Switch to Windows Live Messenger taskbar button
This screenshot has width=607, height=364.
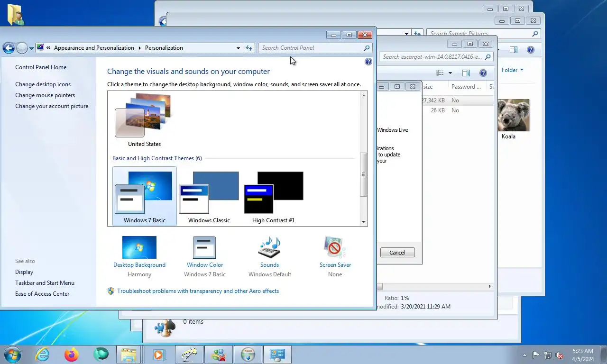pos(219,355)
